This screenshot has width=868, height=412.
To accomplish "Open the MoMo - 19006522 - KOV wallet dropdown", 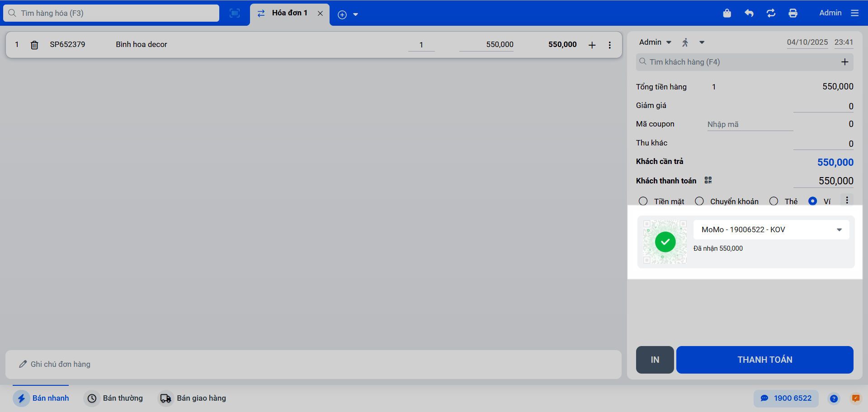I will [771, 229].
